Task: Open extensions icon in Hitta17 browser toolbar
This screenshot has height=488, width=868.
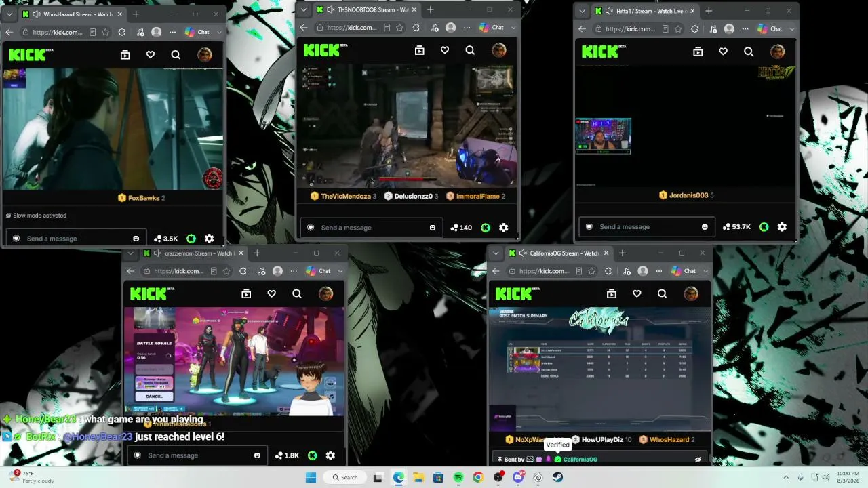Action: 694,29
